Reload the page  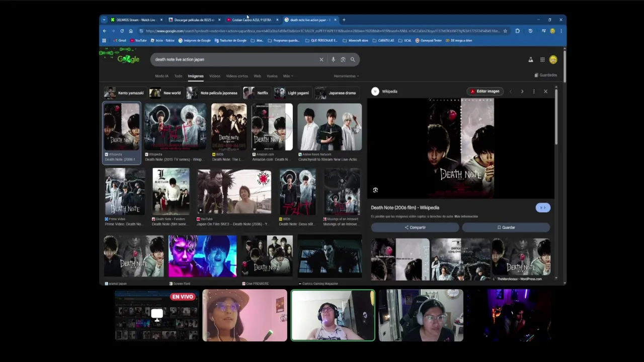click(x=122, y=31)
